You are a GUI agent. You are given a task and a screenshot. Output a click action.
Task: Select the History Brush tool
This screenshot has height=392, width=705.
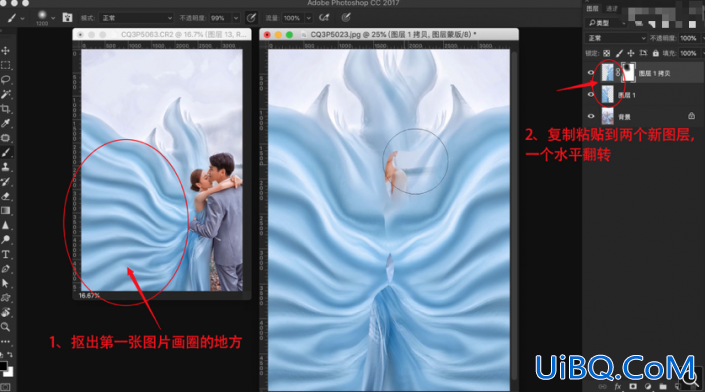click(x=6, y=182)
